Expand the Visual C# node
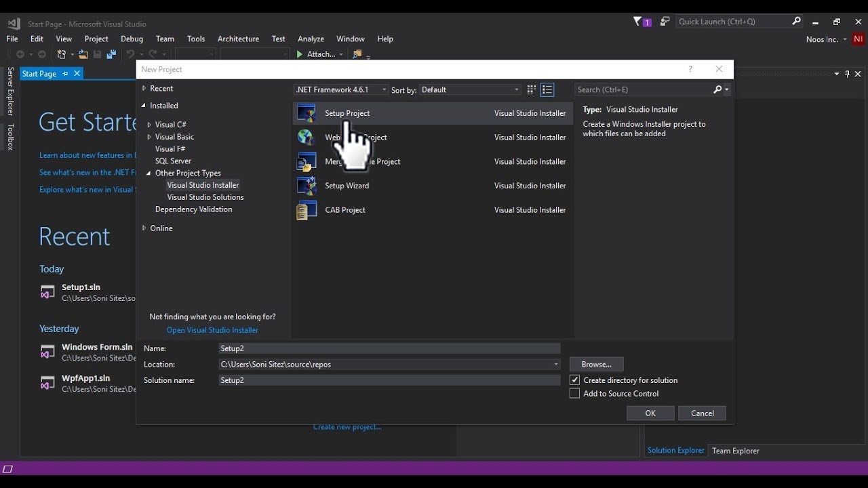The image size is (868, 488). [x=150, y=125]
